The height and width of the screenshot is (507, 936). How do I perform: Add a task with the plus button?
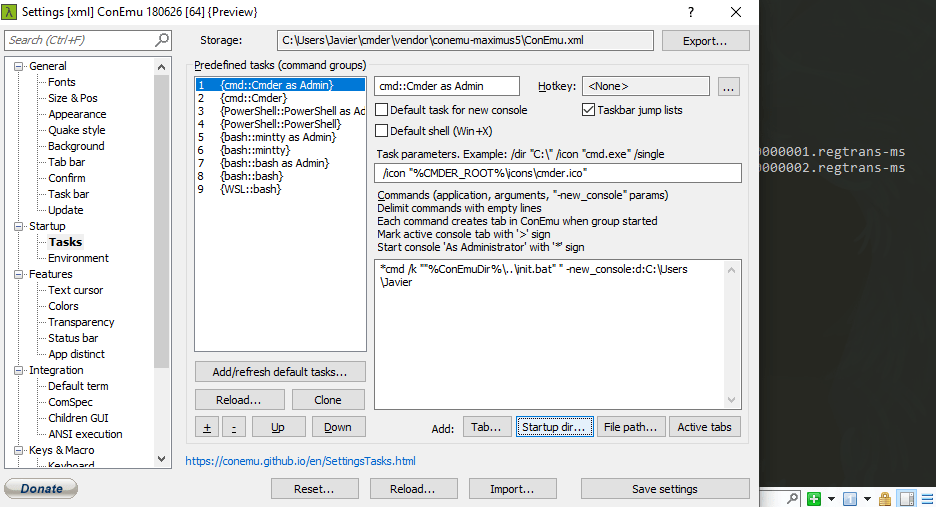tap(207, 428)
